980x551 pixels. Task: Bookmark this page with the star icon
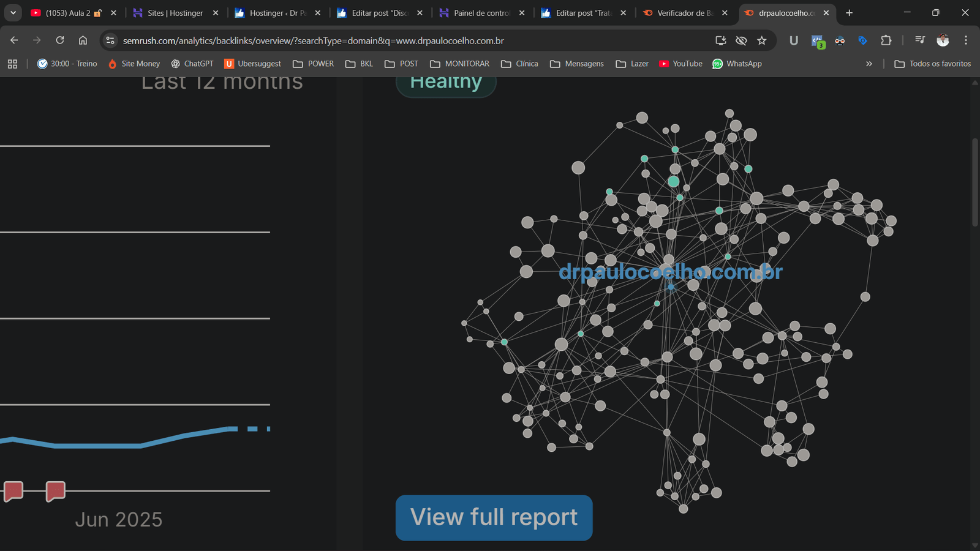pos(761,40)
